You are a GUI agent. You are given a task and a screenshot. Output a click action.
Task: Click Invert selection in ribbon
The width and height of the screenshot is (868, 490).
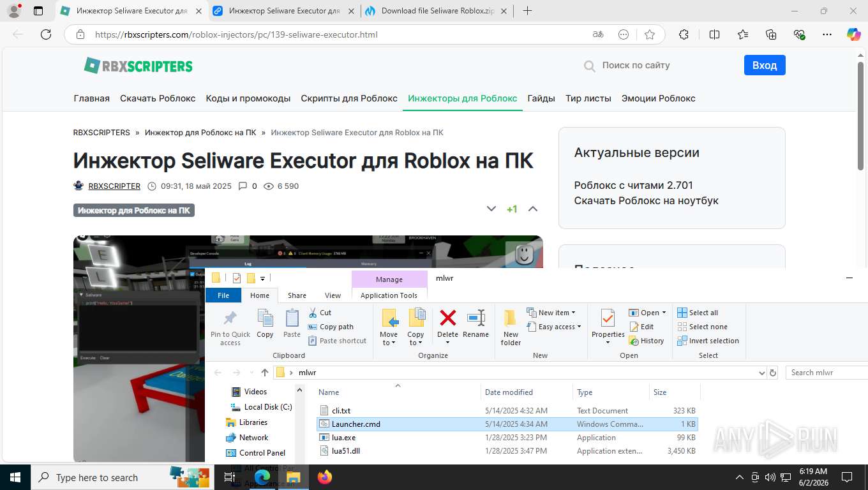point(708,341)
